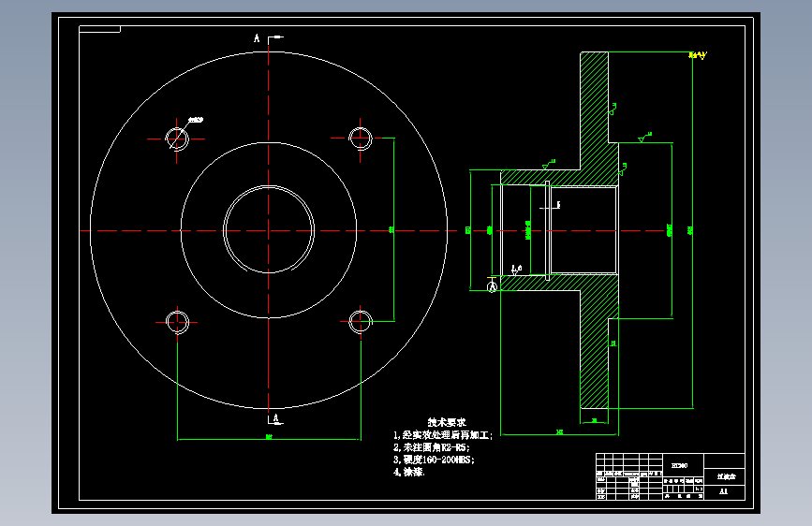Click the section letter A below the flange view
The image size is (812, 526).
[276, 417]
